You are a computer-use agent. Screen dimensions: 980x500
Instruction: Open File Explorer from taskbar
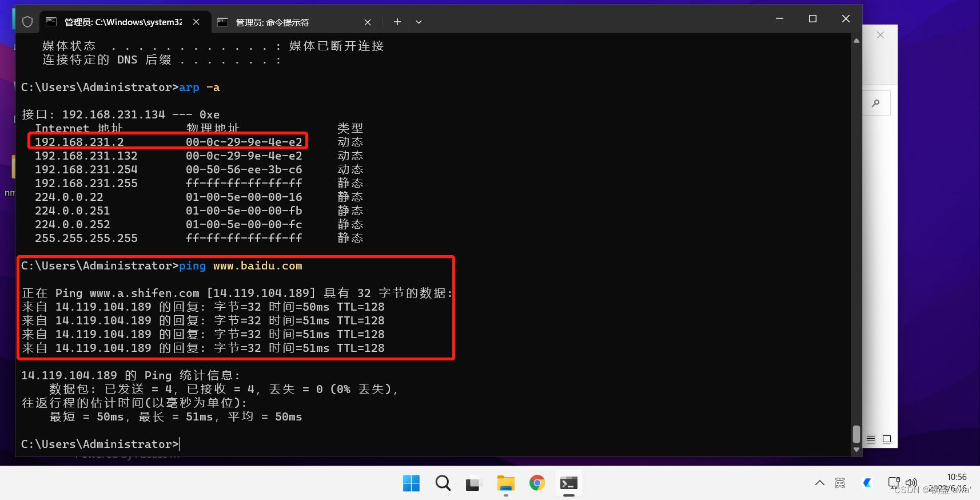coord(505,483)
